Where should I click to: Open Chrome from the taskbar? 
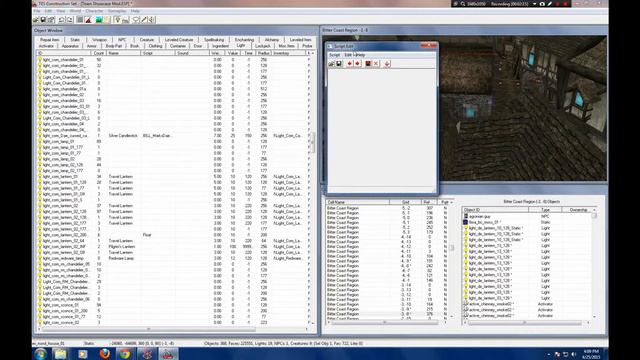coord(125,354)
